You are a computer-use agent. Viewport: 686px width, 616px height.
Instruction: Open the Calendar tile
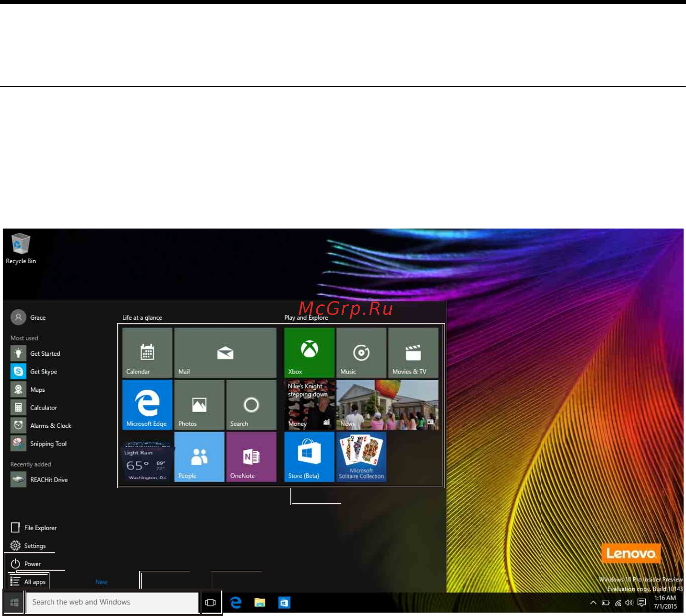(x=147, y=352)
